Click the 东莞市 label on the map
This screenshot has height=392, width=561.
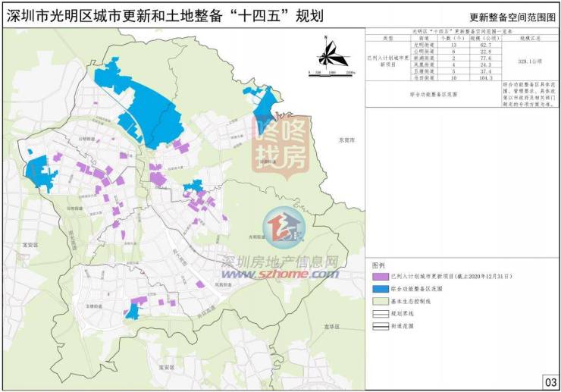point(346,140)
